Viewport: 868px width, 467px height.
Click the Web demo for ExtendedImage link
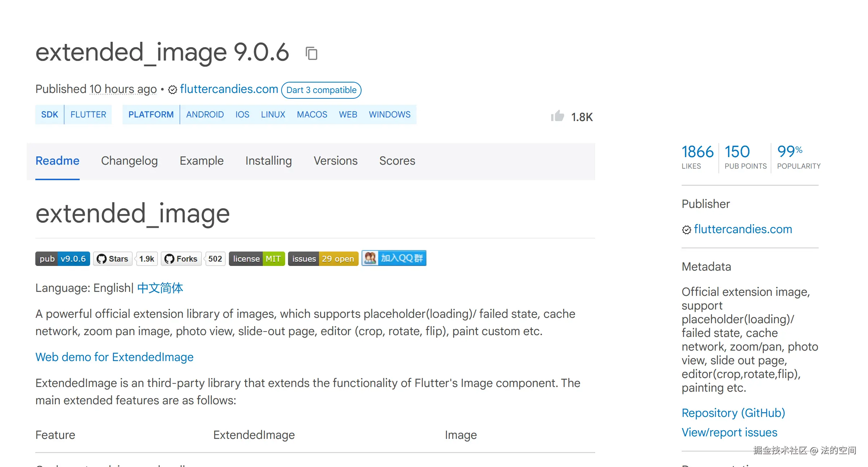(114, 357)
